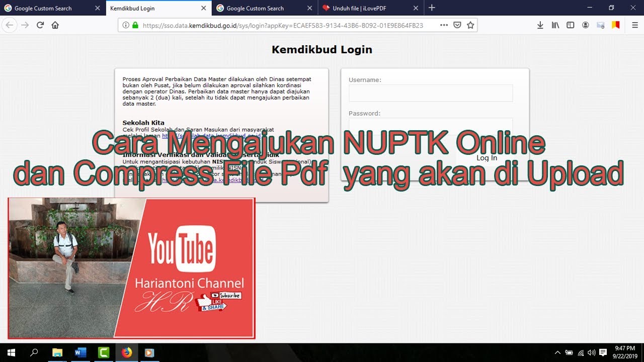The height and width of the screenshot is (362, 644).
Task: Click the Password input field
Action: (x=431, y=126)
